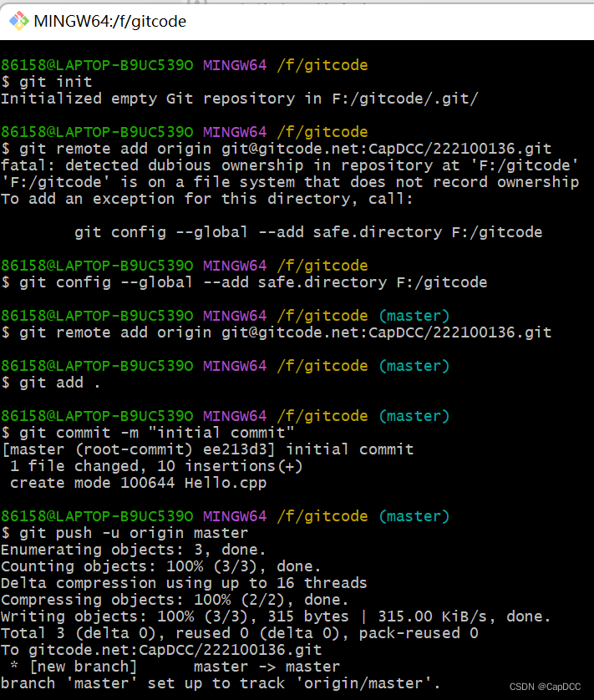Click 'Compressing objects: 100% (2/2), done.' line
The image size is (594, 700).
coord(175,600)
